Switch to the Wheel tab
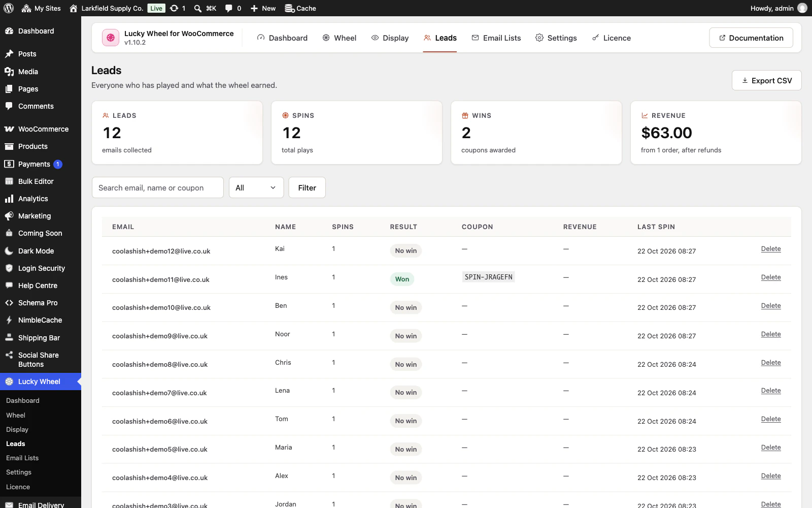Image resolution: width=812 pixels, height=508 pixels. point(340,38)
